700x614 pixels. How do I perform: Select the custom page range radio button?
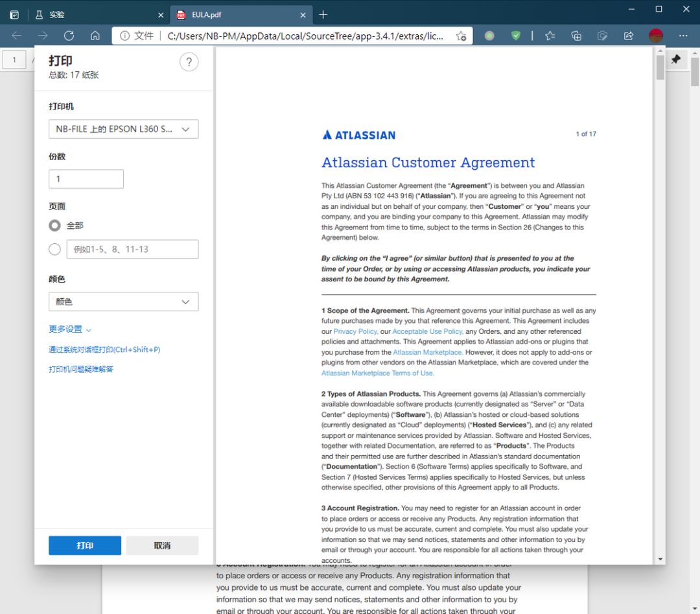point(54,249)
